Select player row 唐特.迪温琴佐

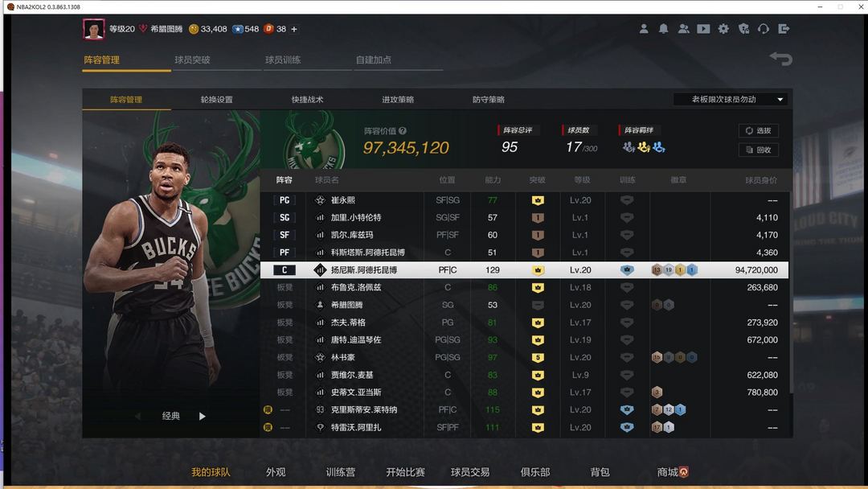coord(524,340)
